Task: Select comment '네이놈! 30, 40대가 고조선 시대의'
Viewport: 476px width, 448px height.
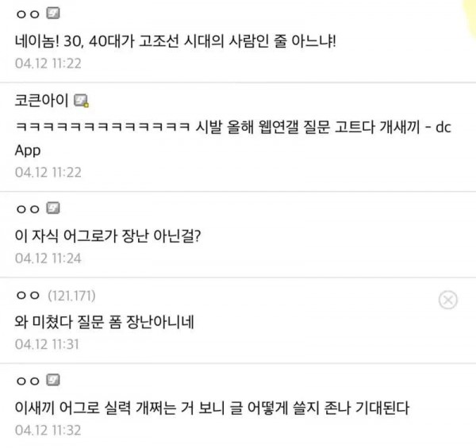Action: pos(175,41)
